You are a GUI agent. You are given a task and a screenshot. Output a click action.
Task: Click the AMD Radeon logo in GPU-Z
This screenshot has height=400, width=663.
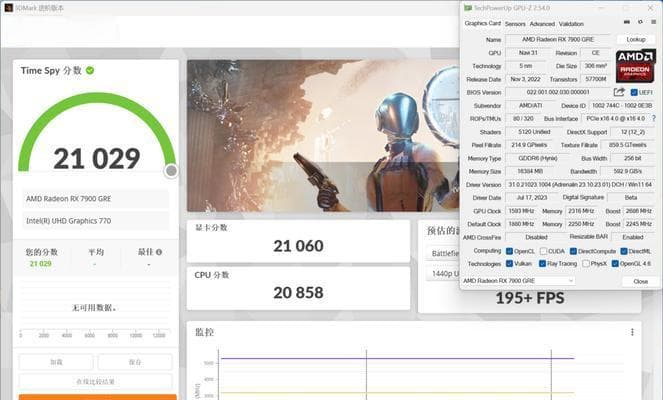tap(636, 66)
